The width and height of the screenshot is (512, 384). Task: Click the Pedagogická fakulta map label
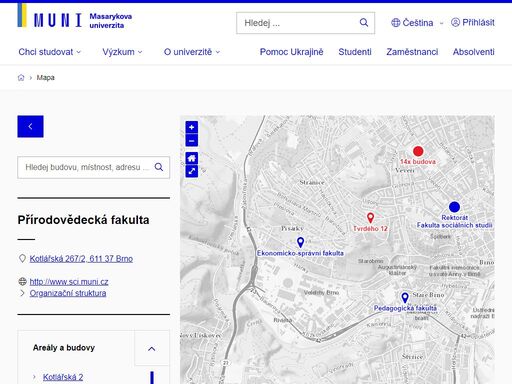click(405, 308)
